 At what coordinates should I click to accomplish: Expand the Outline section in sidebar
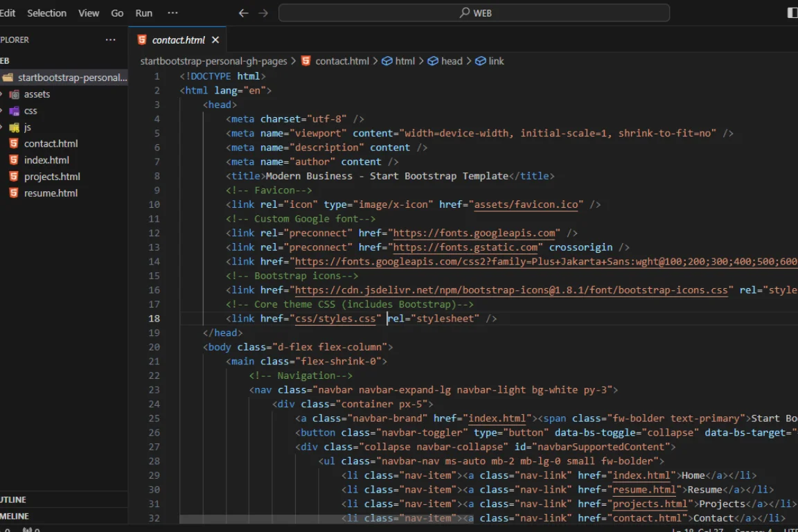tap(14, 499)
